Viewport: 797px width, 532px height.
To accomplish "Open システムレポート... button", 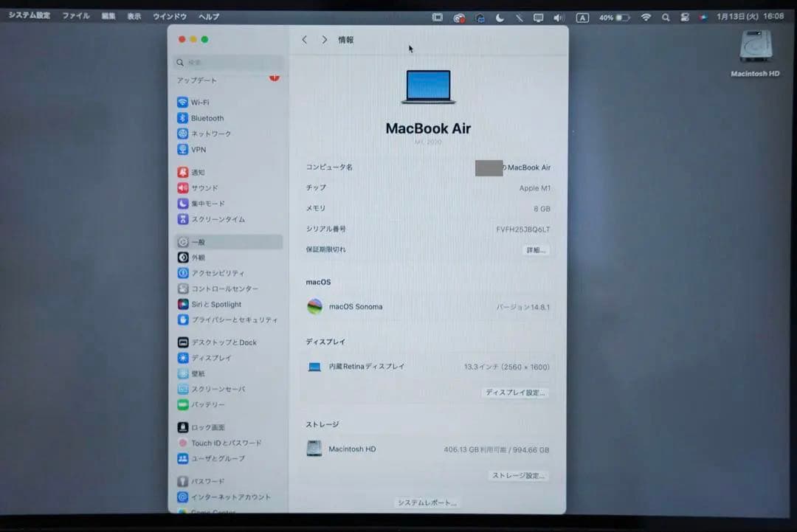I will click(x=427, y=502).
